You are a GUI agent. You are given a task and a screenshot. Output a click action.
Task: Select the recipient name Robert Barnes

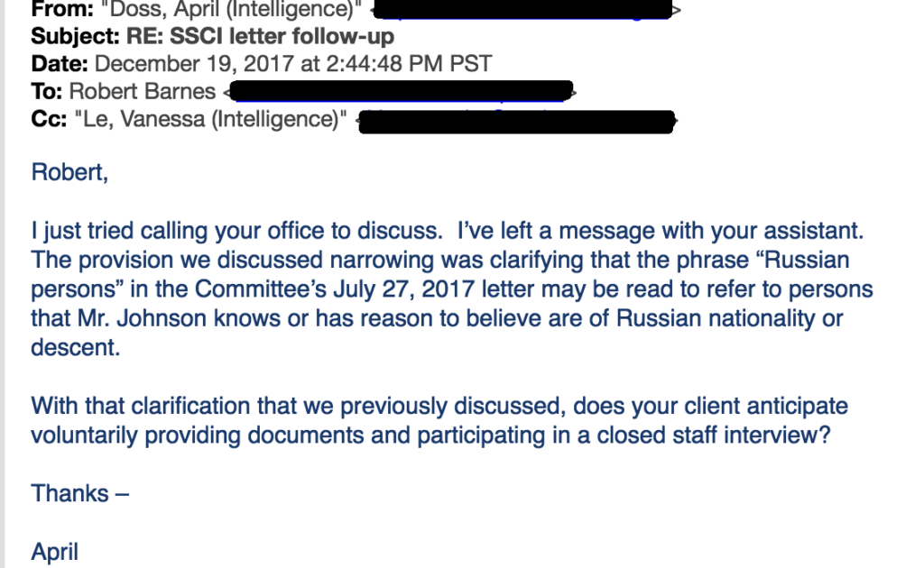(142, 91)
